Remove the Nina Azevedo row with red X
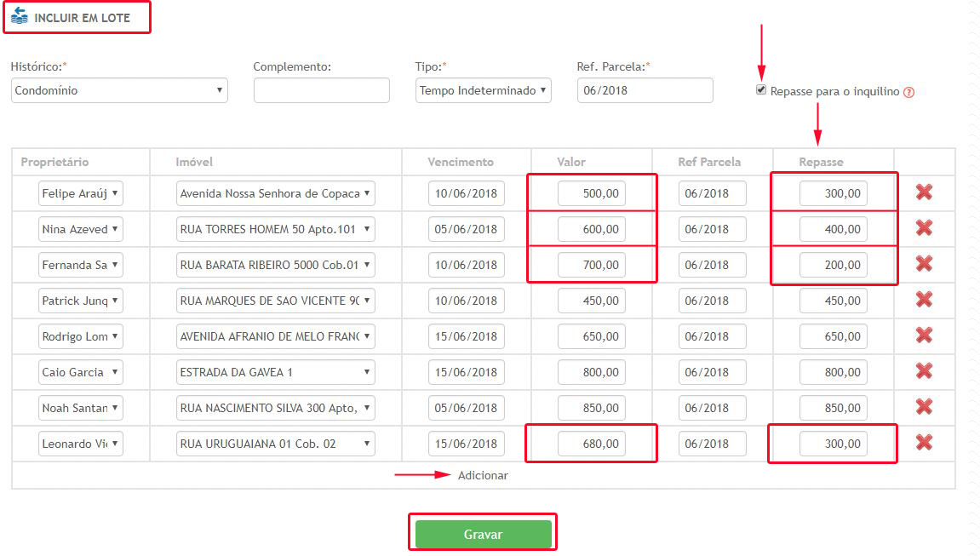Image resolution: width=980 pixels, height=556 pixels. click(x=924, y=228)
